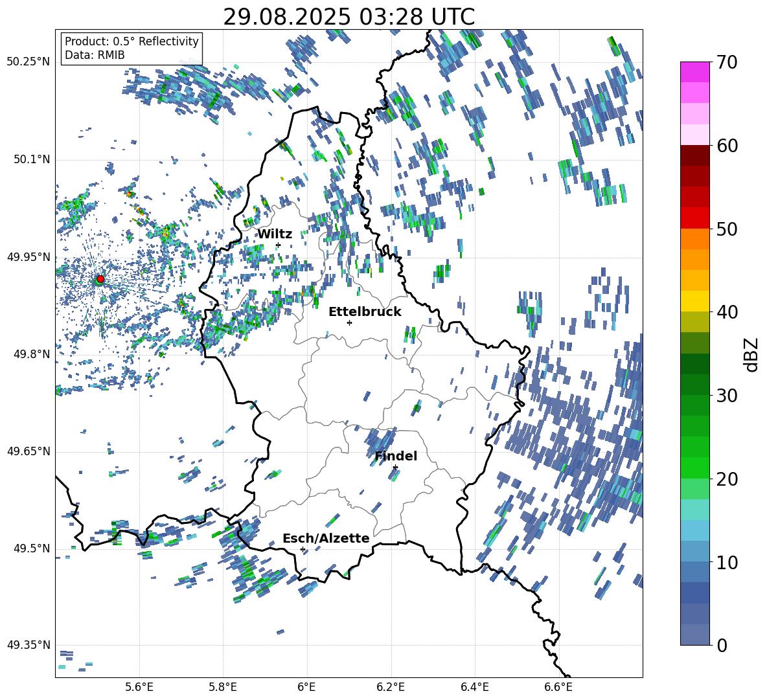Click the magenta swatch at colorbar top
The image size is (767, 700).
[x=694, y=72]
